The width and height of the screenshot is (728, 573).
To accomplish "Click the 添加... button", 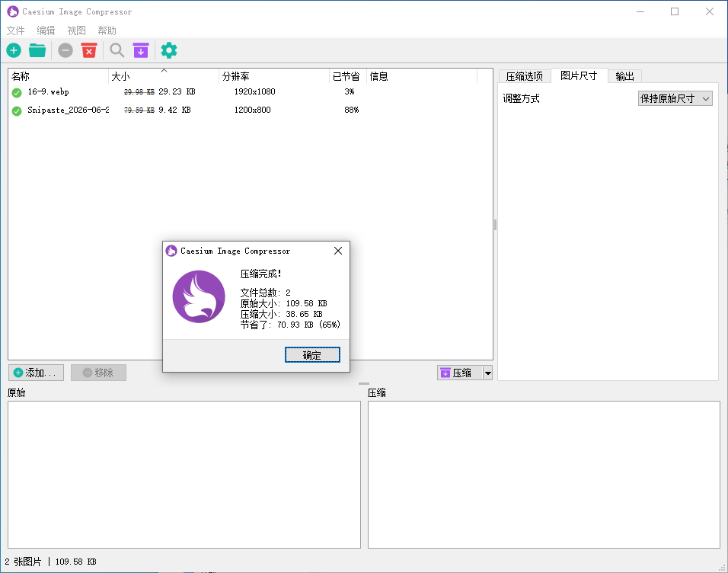I will tap(37, 373).
